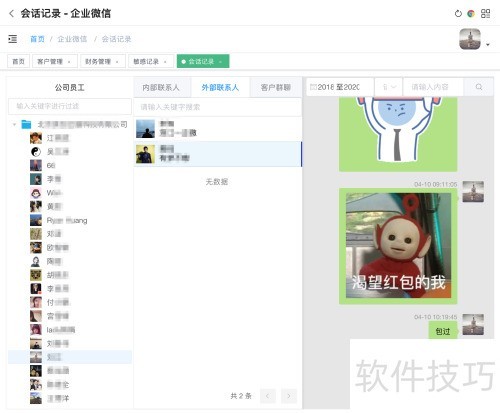The width and height of the screenshot is (500, 413).
Task: Click the search magnifier icon in chat panel
Action: click(x=479, y=87)
